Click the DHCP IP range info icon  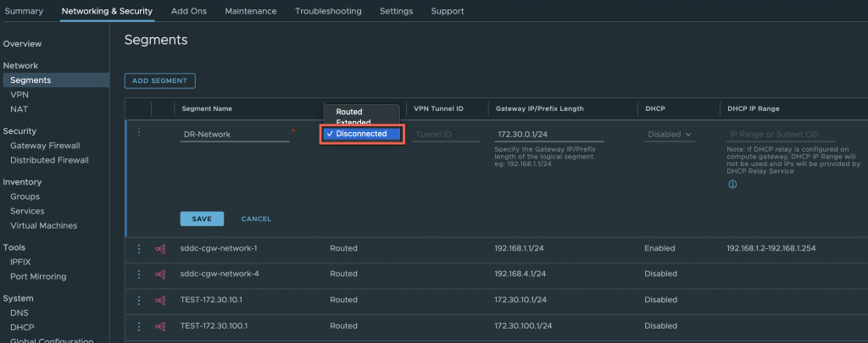[732, 184]
